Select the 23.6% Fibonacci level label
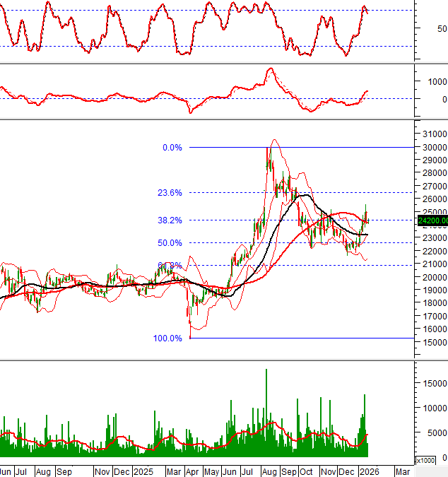This screenshot has width=448, height=477. pos(170,192)
